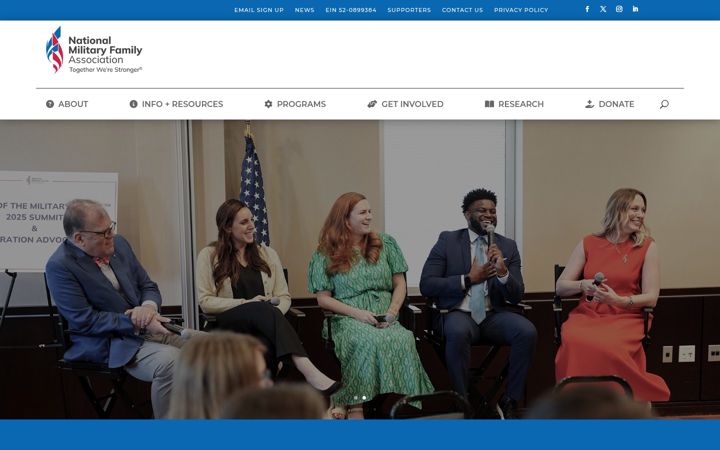This screenshot has height=450, width=720.
Task: Visit the Supporters link
Action: [x=409, y=10]
